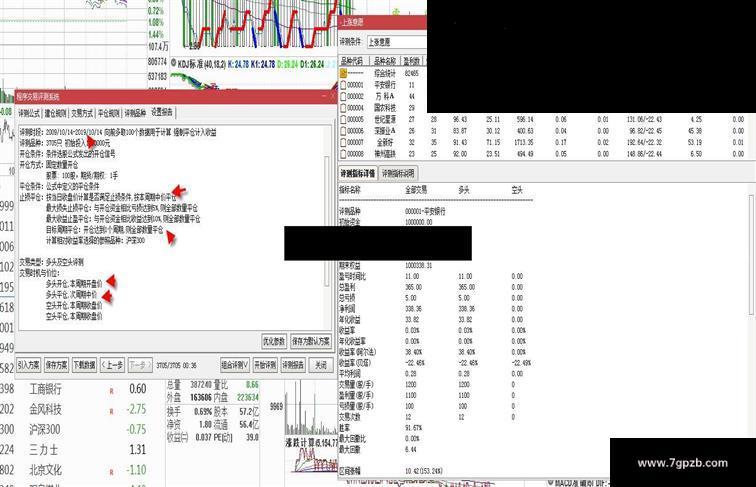756x487 pixels.
Task: Switch to 评测指标说明 tab in results window
Action: [x=398, y=173]
